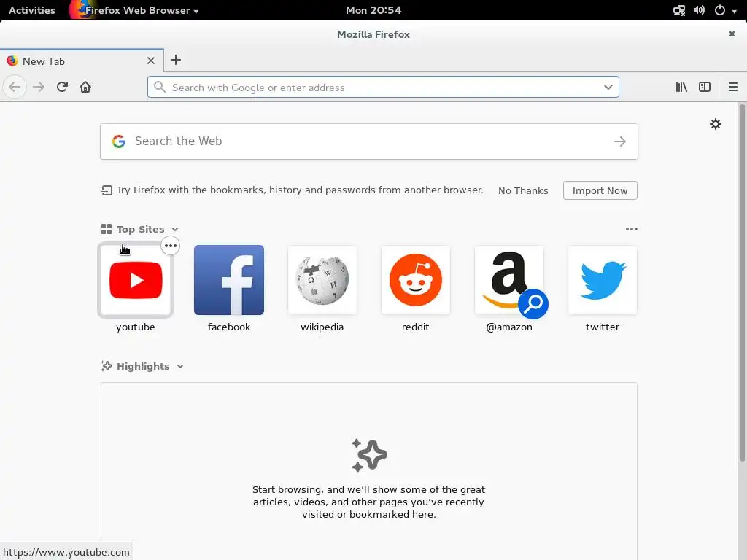This screenshot has width=747, height=560.
Task: Expand the system menu dropdown arrow
Action: (x=734, y=11)
